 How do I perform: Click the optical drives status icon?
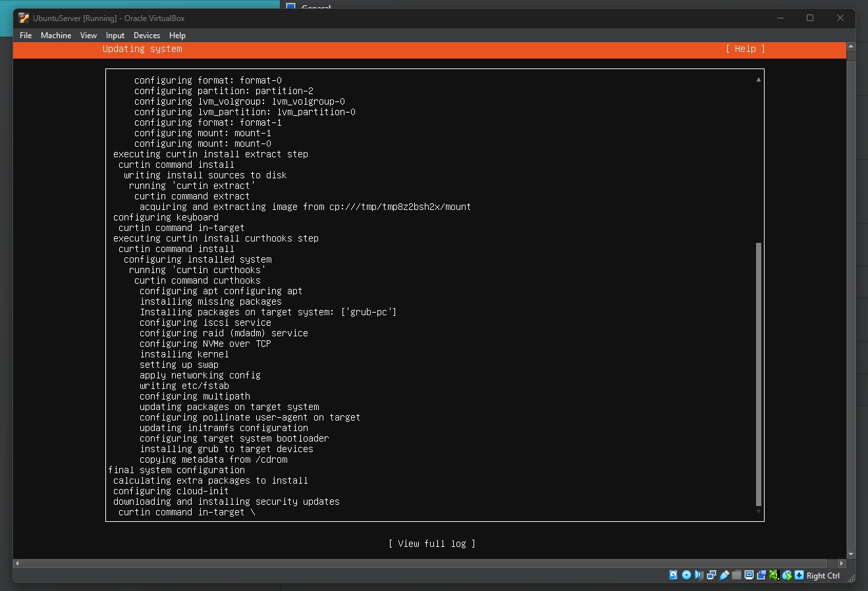pyautogui.click(x=686, y=575)
